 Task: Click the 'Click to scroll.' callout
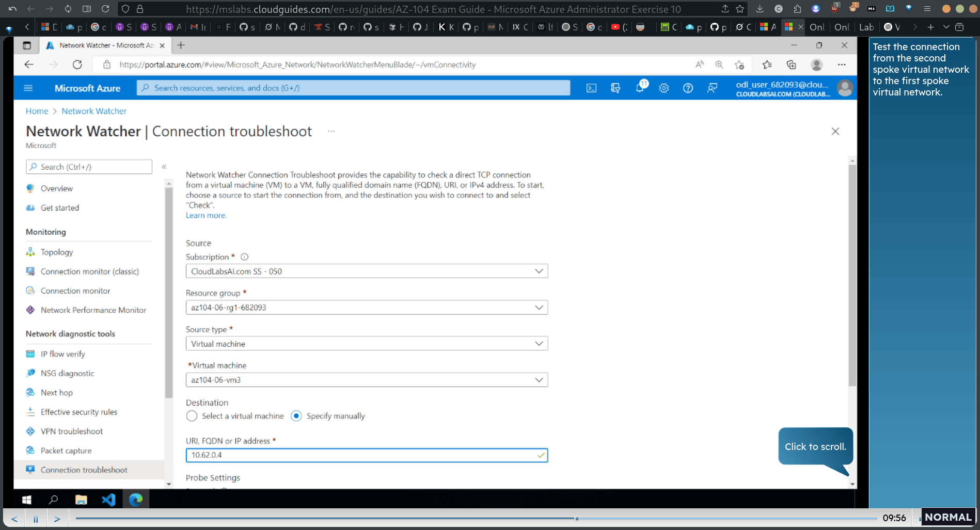[815, 446]
